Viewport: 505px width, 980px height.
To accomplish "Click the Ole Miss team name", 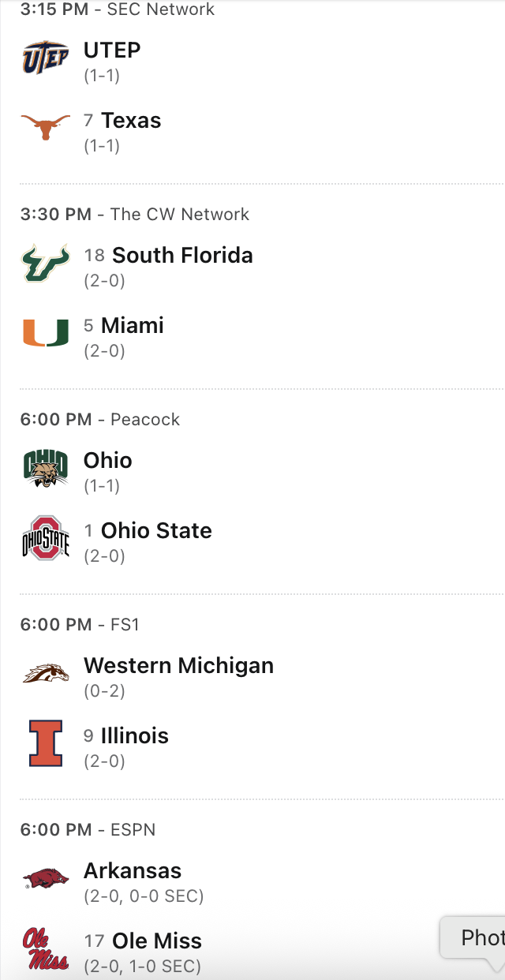I will click(x=157, y=941).
